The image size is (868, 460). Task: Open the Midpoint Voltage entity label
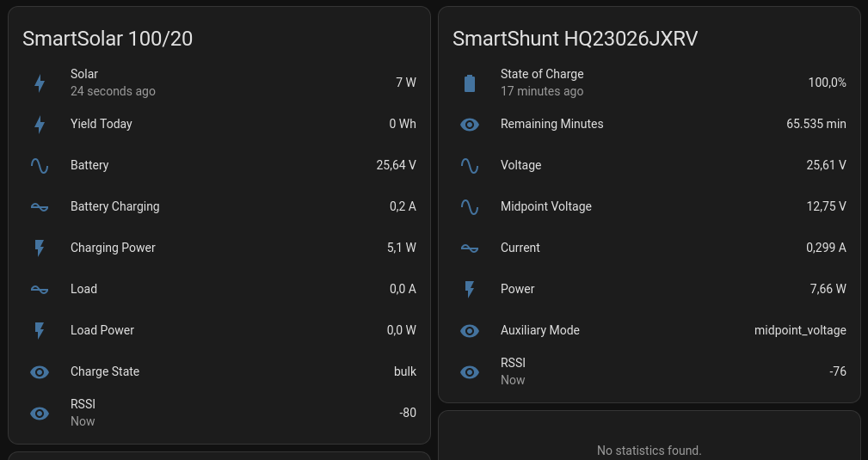545,205
